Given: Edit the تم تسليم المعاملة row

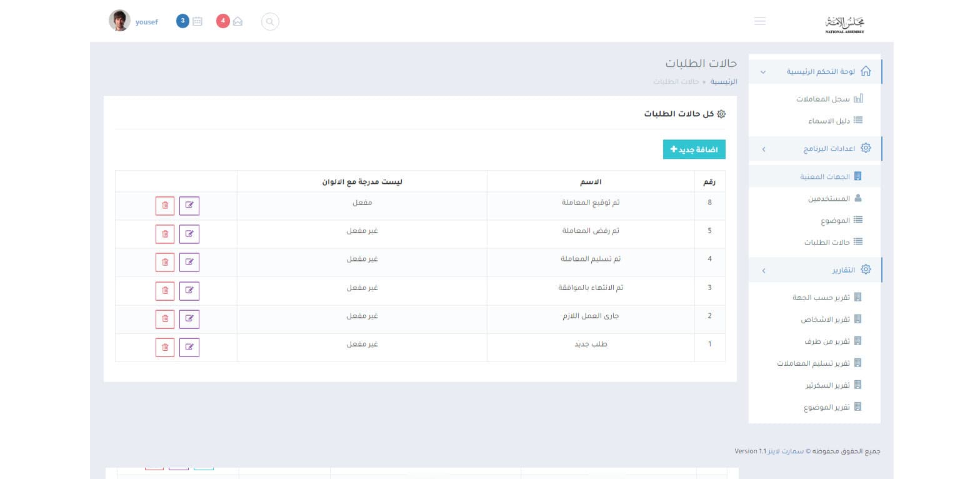Looking at the screenshot, I should (x=189, y=262).
